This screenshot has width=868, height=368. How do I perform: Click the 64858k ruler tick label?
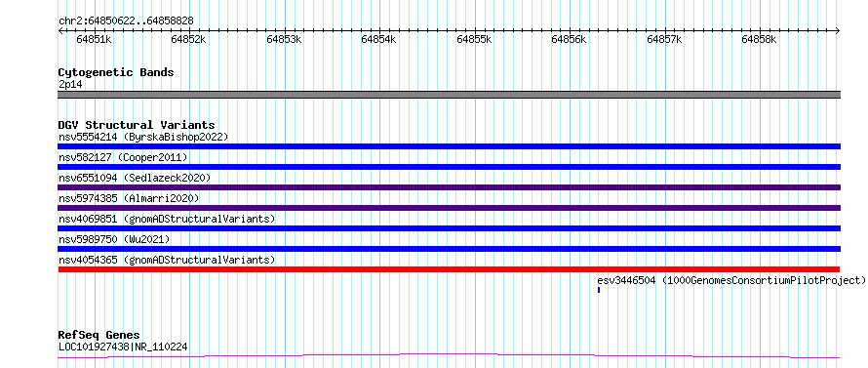[760, 39]
